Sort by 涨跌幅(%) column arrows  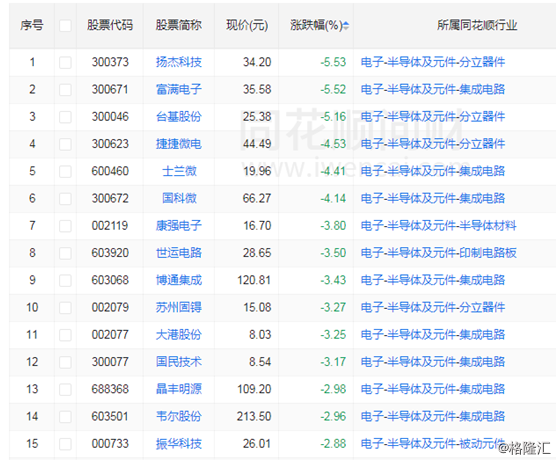point(346,26)
